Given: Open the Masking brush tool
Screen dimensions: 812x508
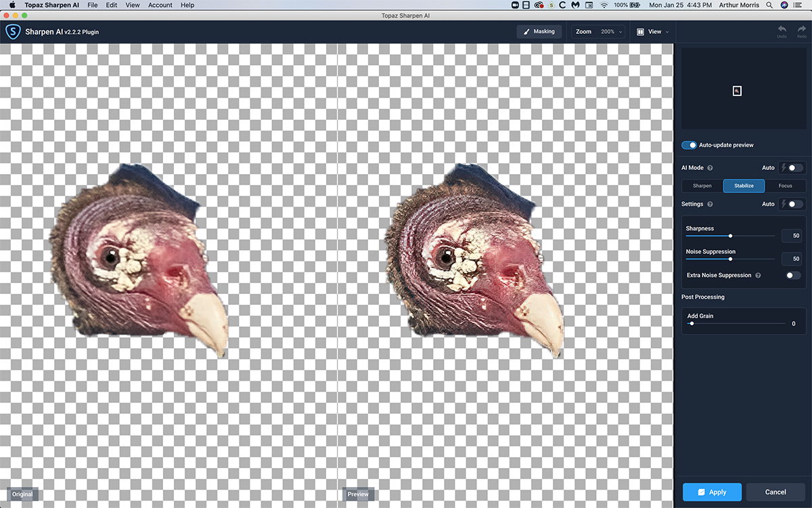Looking at the screenshot, I should tap(539, 31).
